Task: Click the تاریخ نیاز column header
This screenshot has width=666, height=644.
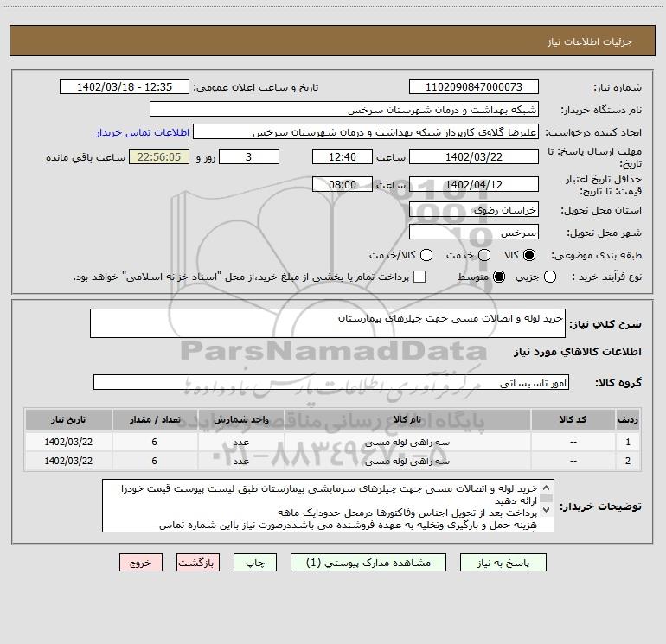Action: (68, 420)
